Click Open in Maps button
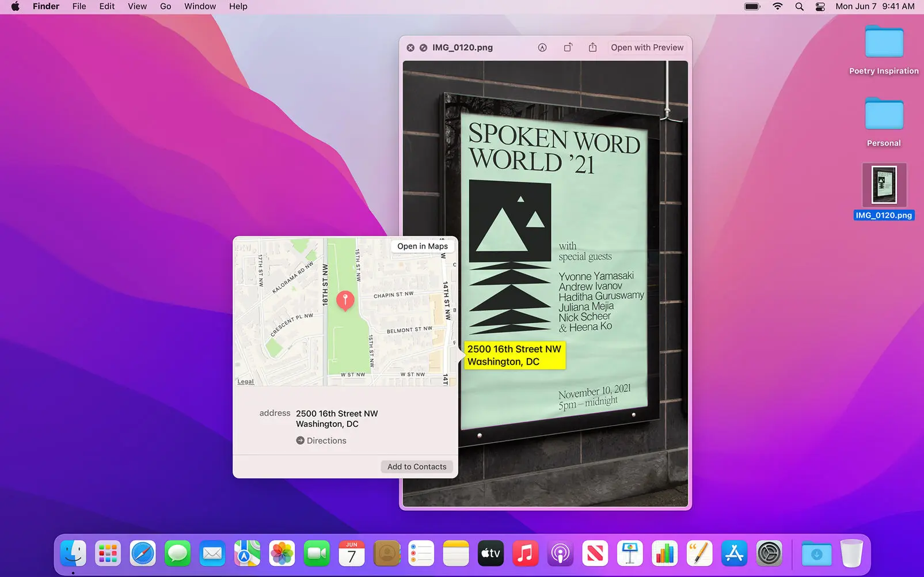Image resolution: width=924 pixels, height=577 pixels. (x=423, y=246)
